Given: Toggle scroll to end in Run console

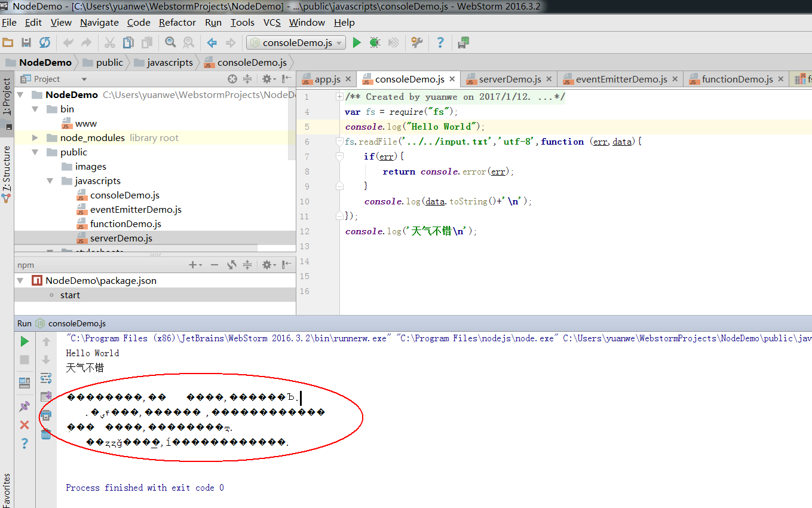Looking at the screenshot, I should [46, 396].
